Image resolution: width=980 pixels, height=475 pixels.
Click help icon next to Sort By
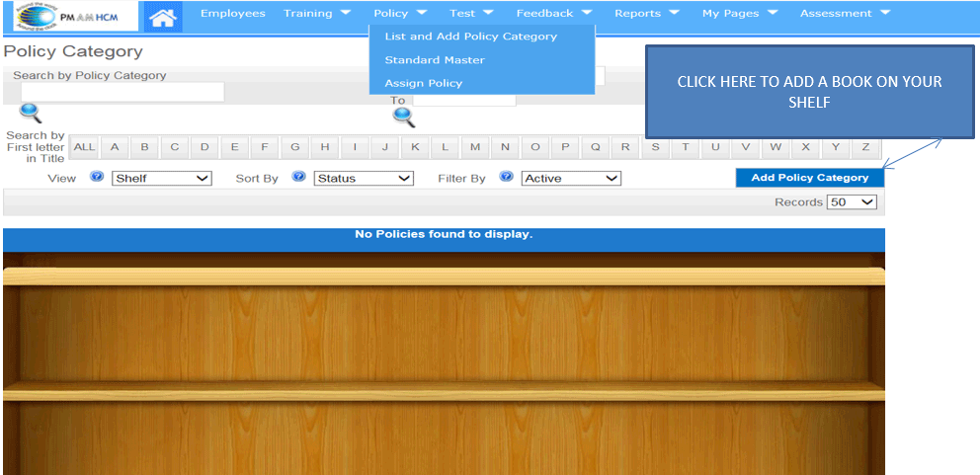298,178
